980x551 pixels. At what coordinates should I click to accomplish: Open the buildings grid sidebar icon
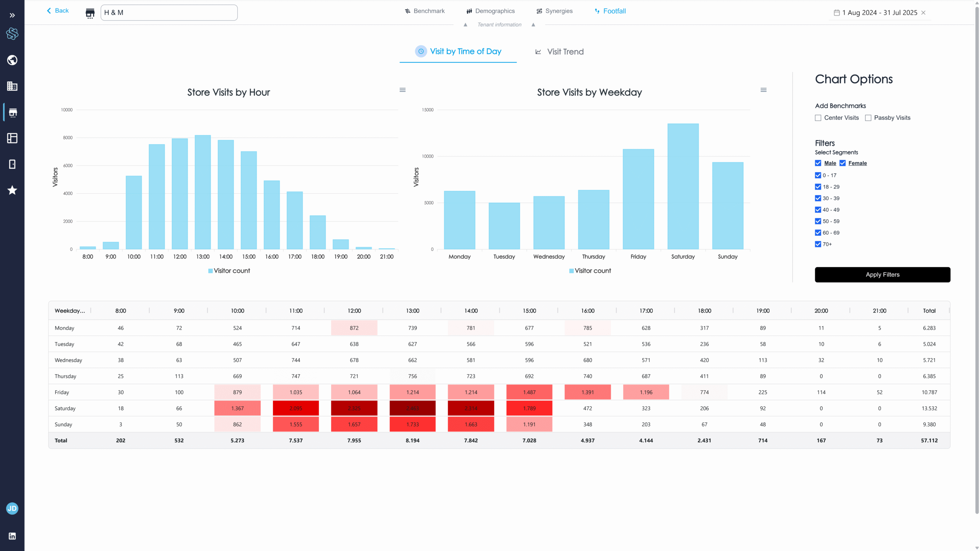click(x=12, y=86)
